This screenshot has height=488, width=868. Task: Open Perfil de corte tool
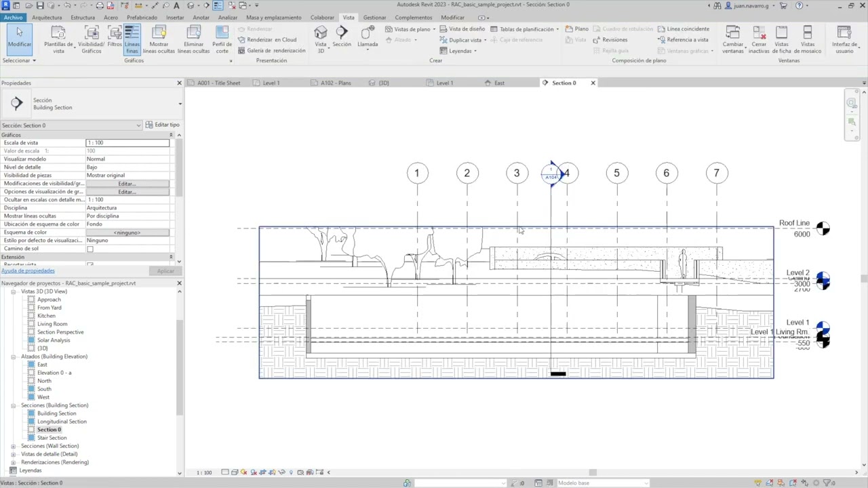pyautogui.click(x=222, y=39)
